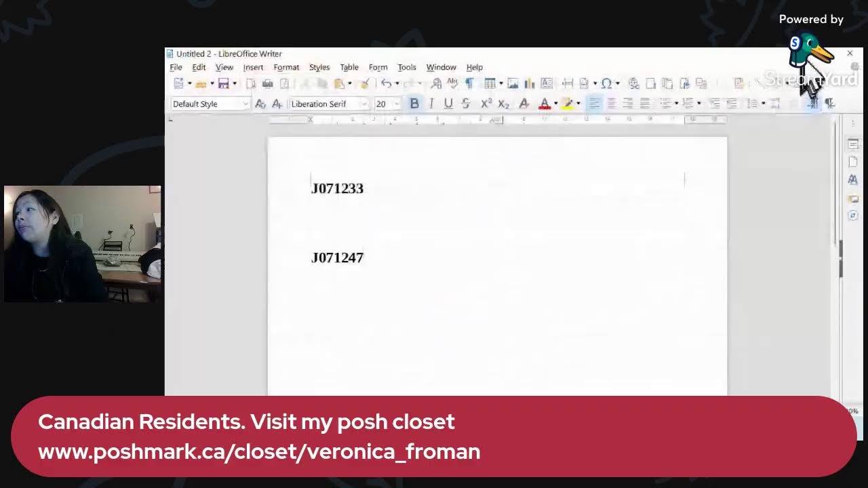This screenshot has width=868, height=488.
Task: Toggle Italic formatting
Action: [x=431, y=104]
